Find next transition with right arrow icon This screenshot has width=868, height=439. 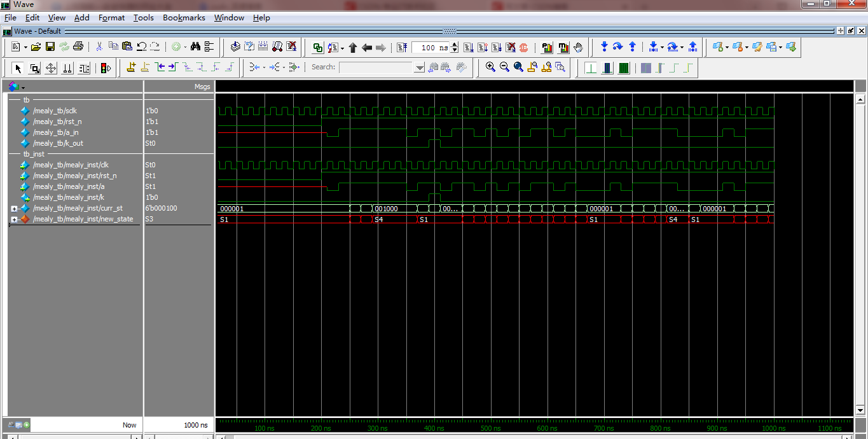[172, 67]
